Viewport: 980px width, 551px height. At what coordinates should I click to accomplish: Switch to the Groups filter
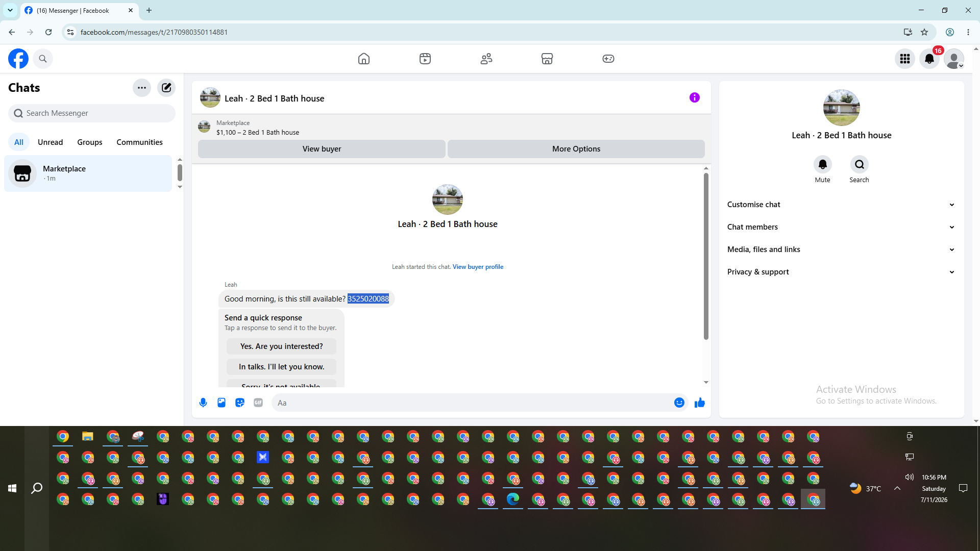(x=90, y=142)
